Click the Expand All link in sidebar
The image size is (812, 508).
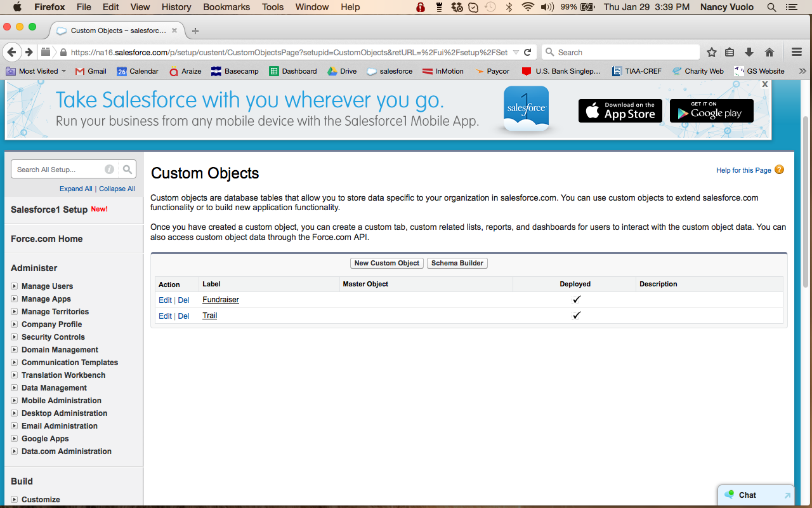(76, 189)
